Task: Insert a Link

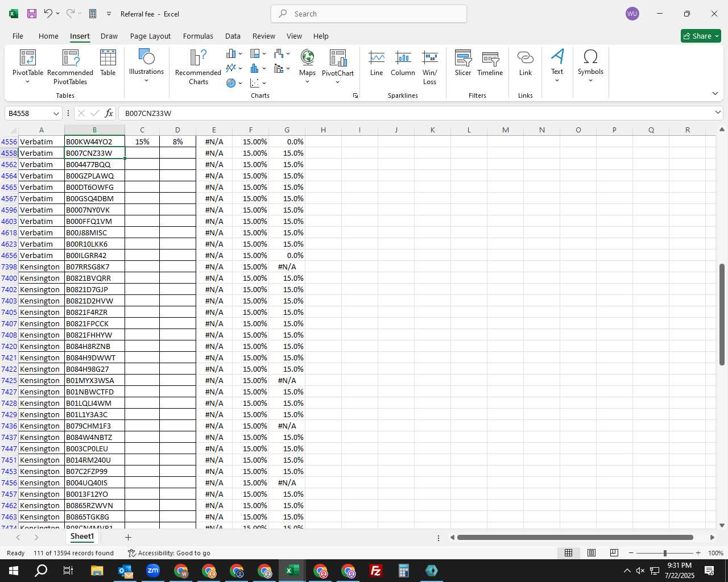Action: 526,63
